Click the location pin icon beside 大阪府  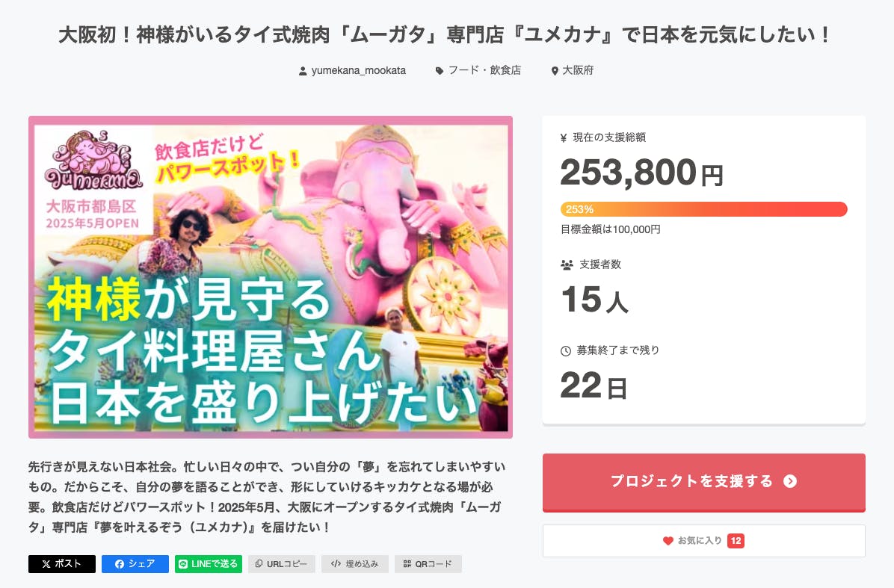(x=555, y=71)
